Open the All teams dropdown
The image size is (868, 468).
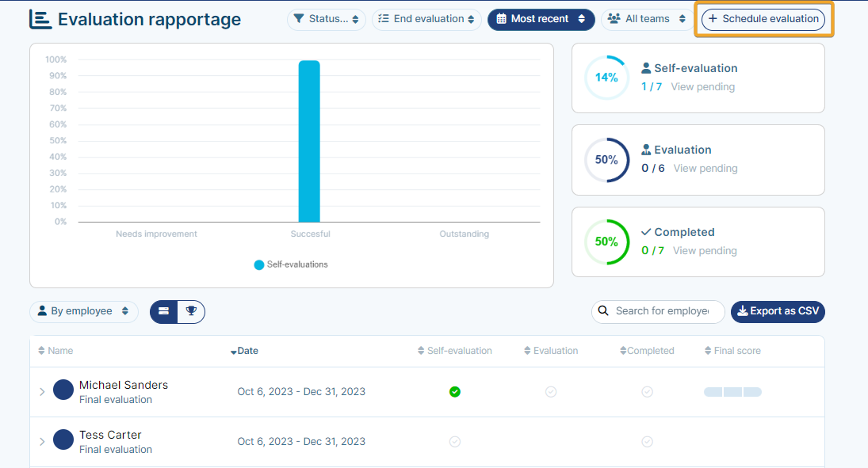647,19
